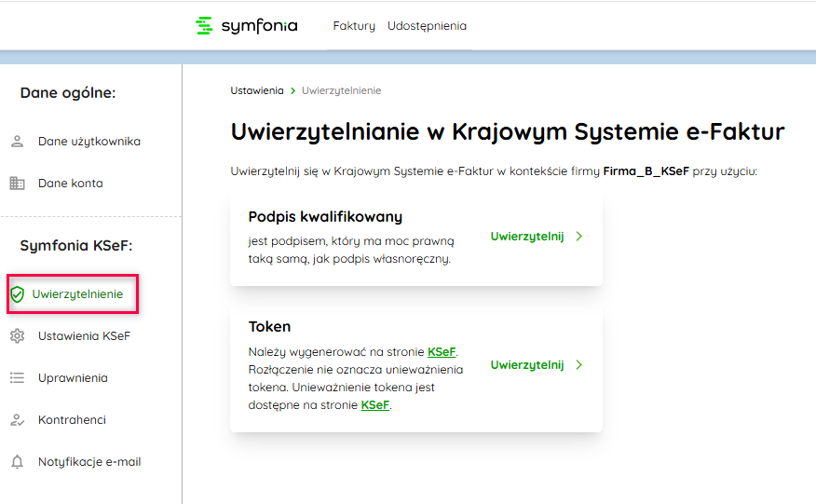Click the Token card heading
Image resolution: width=816 pixels, height=504 pixels.
269,327
